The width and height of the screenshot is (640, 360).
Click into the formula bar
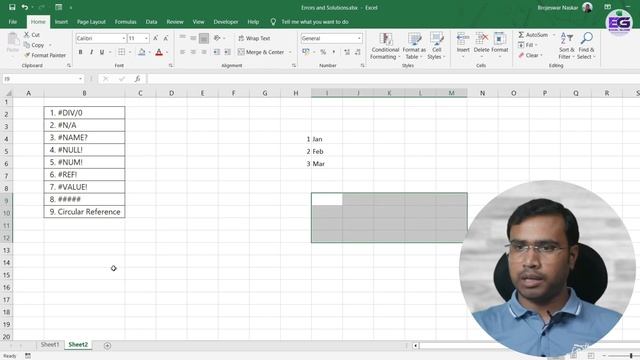pyautogui.click(x=392, y=79)
